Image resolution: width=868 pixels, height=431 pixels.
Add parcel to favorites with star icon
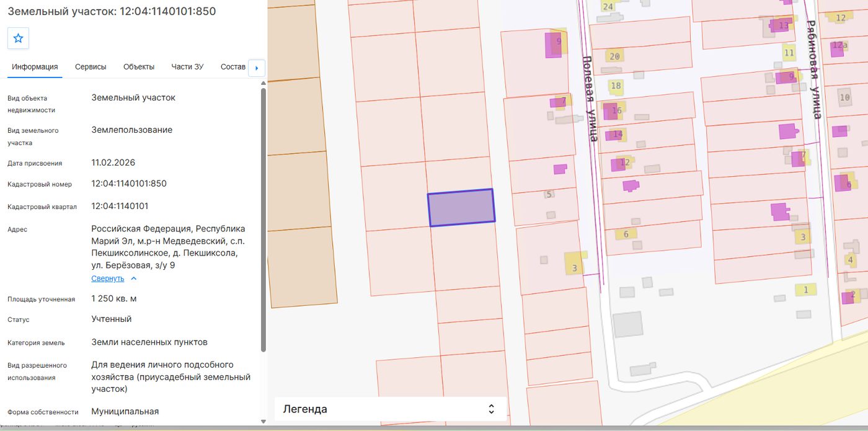[18, 38]
